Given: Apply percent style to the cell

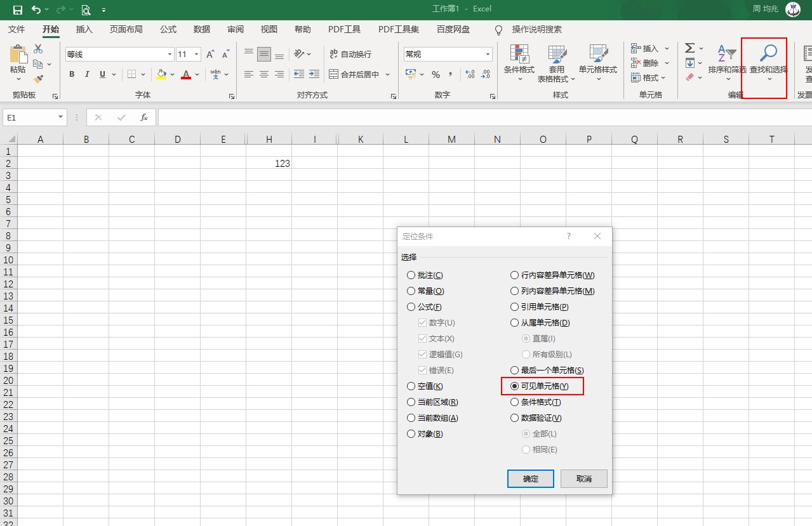Looking at the screenshot, I should 436,74.
